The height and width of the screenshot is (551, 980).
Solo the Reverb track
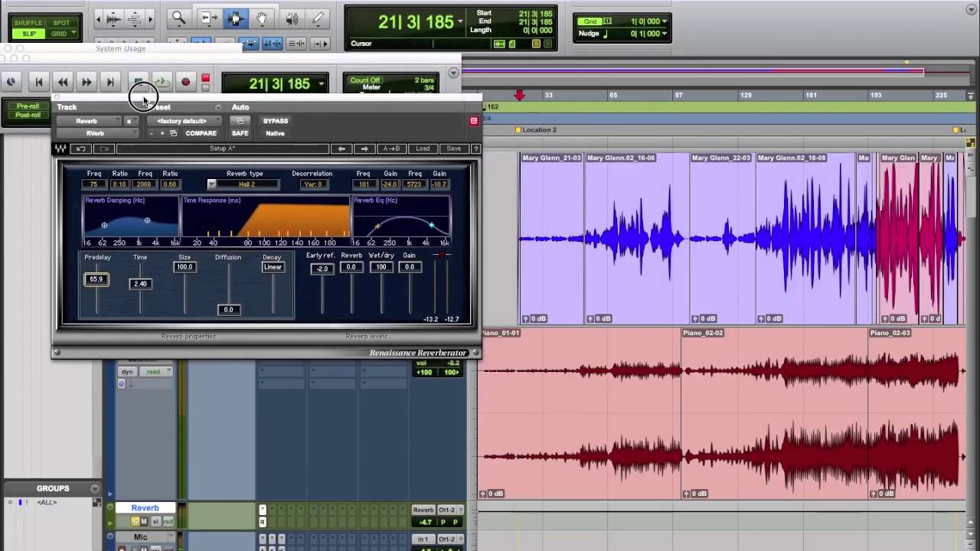click(x=135, y=522)
